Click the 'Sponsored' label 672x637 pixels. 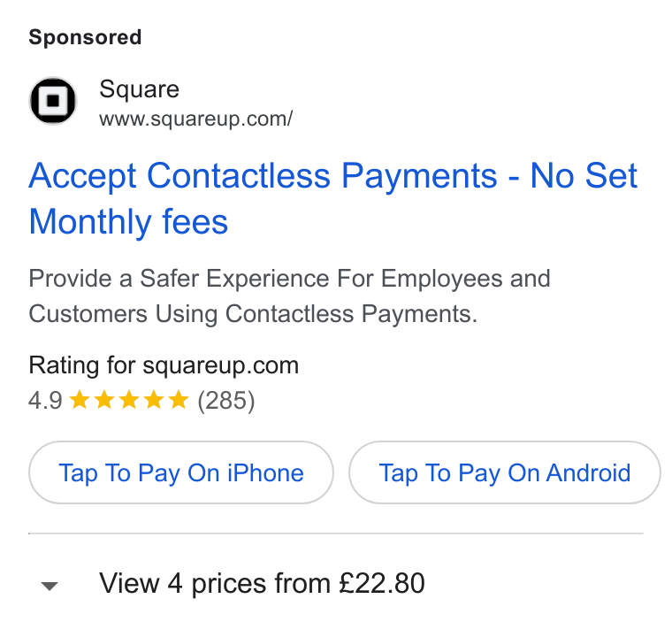pyautogui.click(x=85, y=37)
